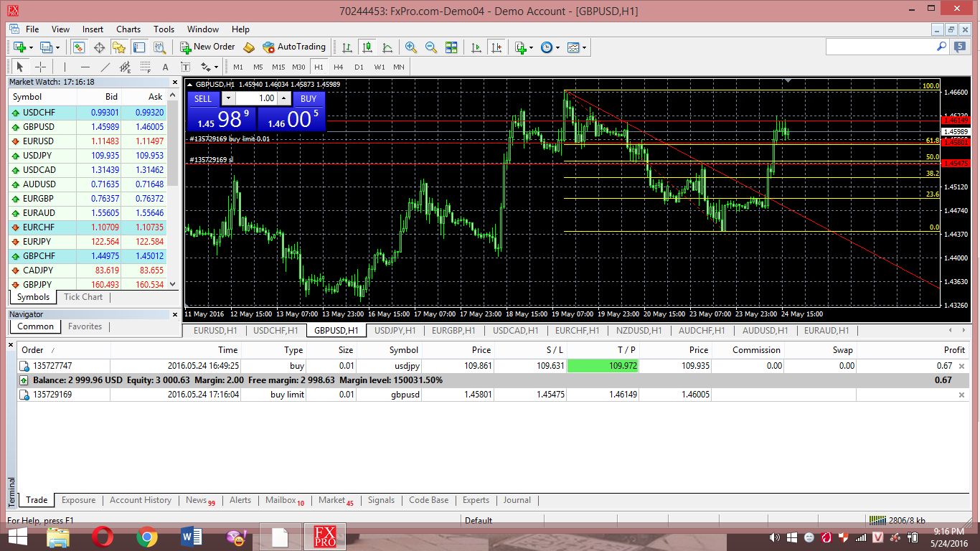Draw a trendline with the line tool

[x=105, y=67]
